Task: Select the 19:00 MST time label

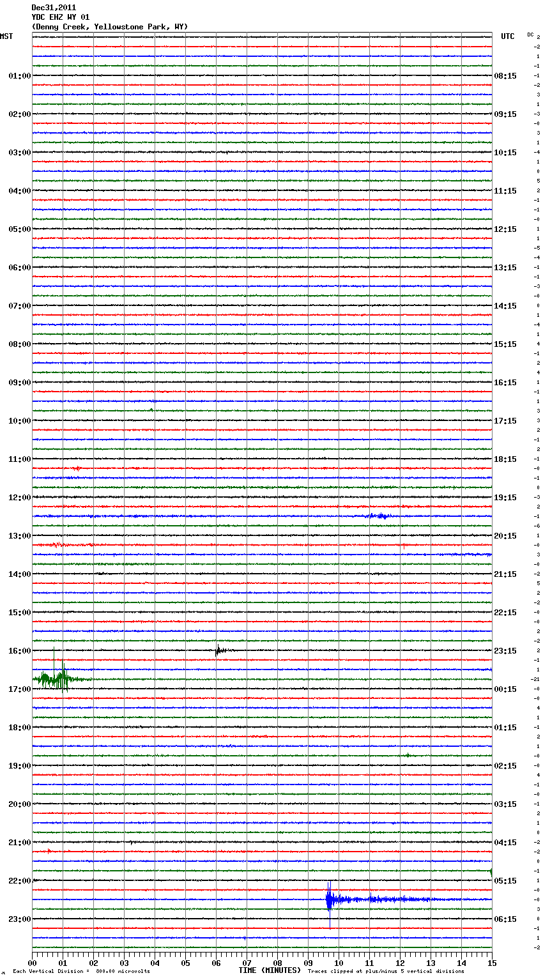Action: pos(20,766)
